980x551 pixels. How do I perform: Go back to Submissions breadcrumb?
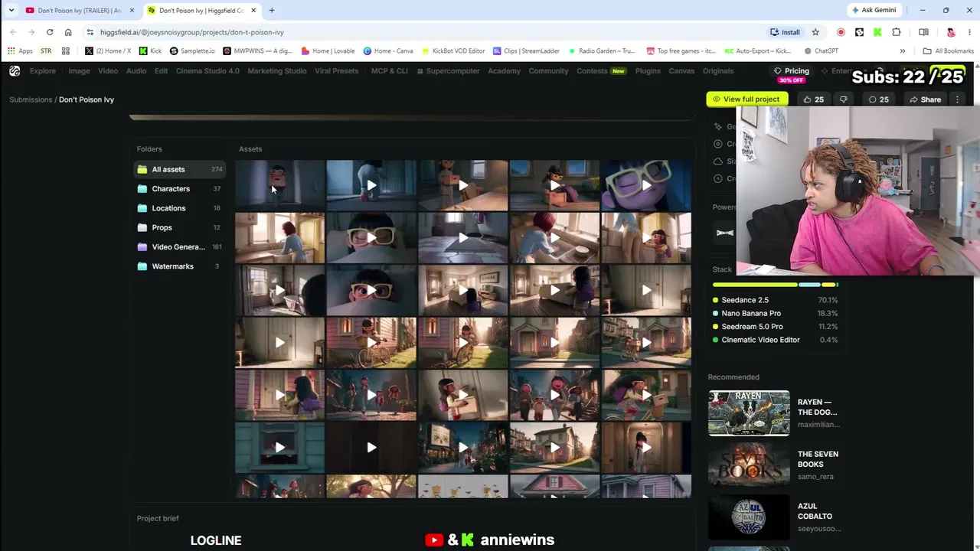(x=31, y=99)
